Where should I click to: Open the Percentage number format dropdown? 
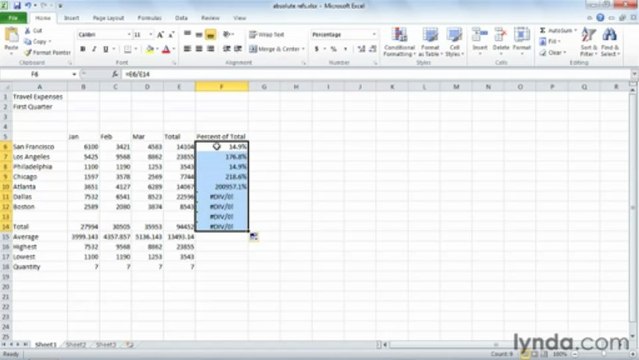tap(374, 35)
